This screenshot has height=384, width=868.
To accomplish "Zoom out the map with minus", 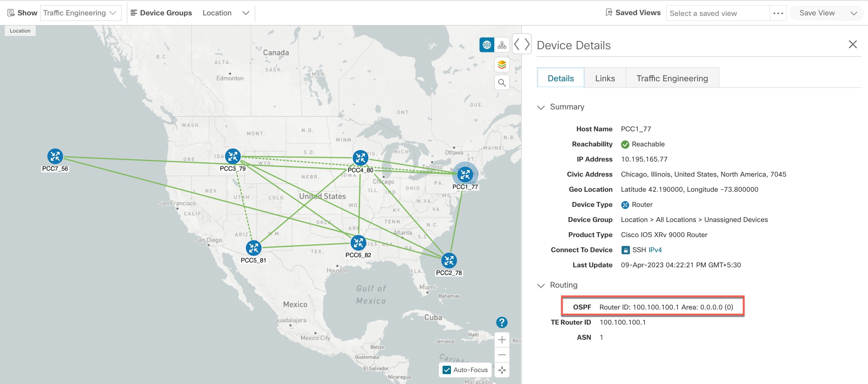I will 502,355.
